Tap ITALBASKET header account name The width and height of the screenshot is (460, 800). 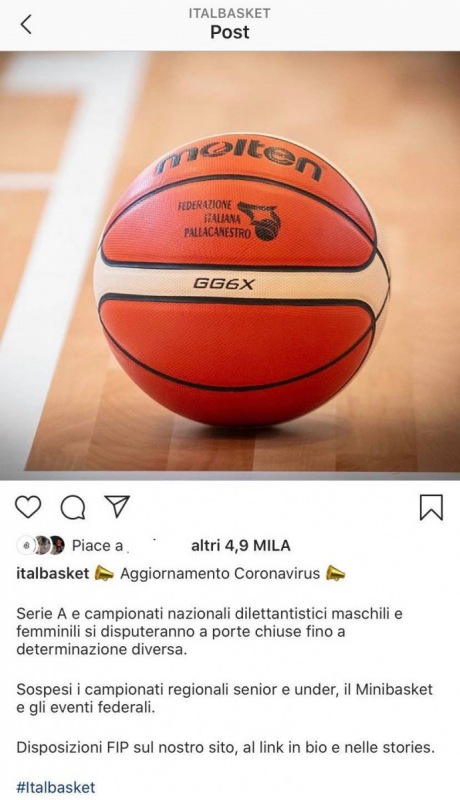coord(229,13)
